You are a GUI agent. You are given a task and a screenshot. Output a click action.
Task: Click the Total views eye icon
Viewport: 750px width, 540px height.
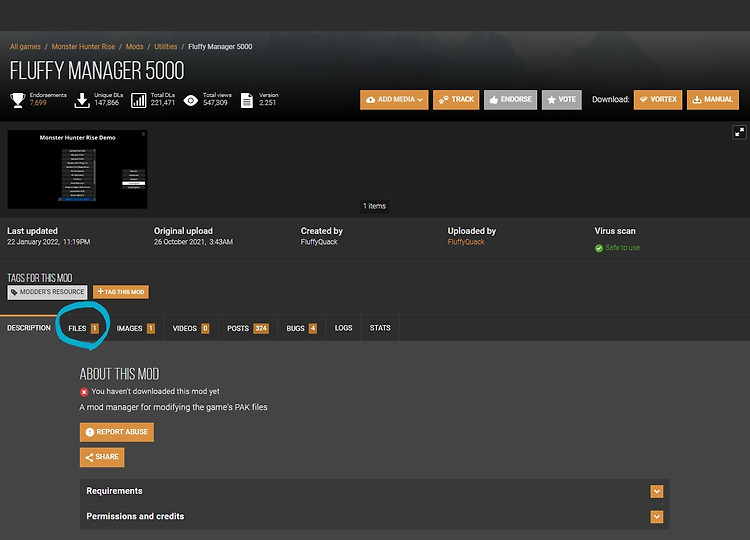coord(191,100)
